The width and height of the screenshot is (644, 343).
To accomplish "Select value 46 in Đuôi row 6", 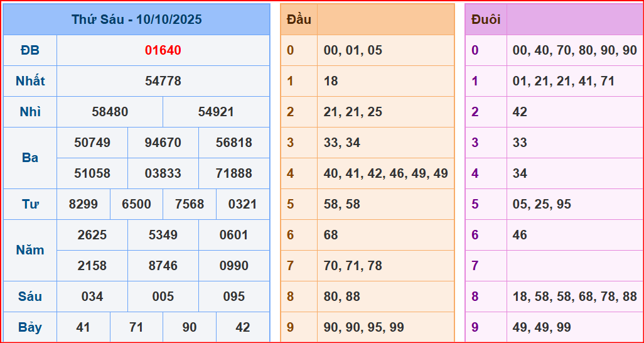I will click(x=520, y=235).
